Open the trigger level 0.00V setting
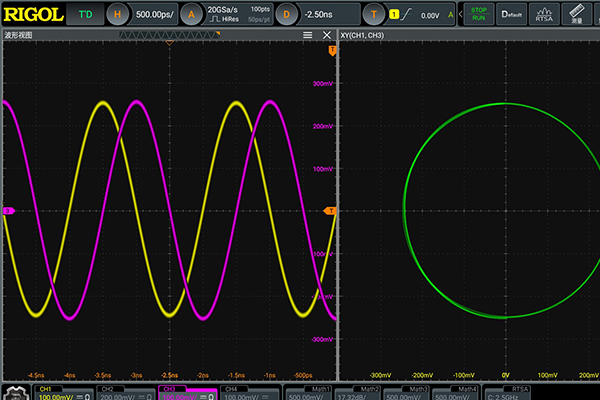The width and height of the screenshot is (600, 400). point(431,15)
